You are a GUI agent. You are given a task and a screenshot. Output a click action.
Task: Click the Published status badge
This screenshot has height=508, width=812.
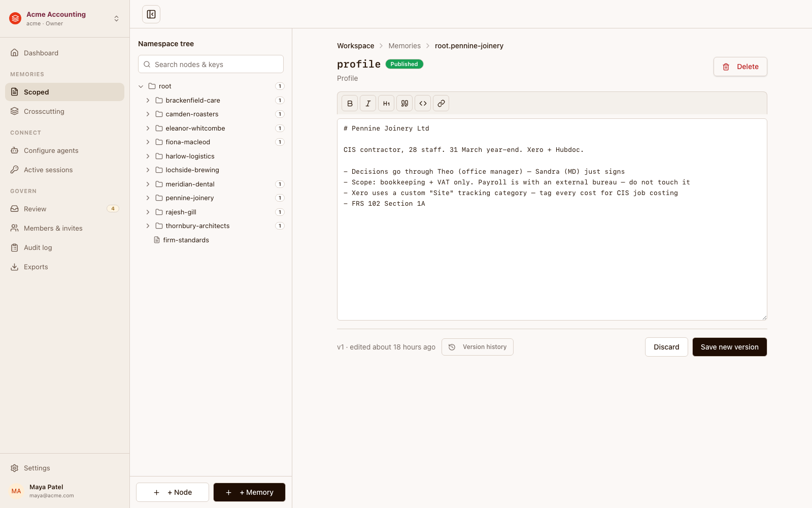click(x=404, y=64)
